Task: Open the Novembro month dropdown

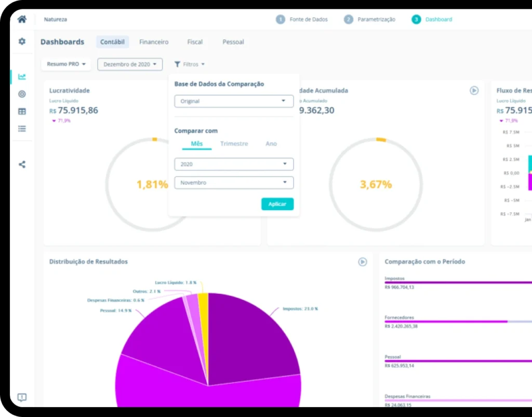Action: point(234,183)
